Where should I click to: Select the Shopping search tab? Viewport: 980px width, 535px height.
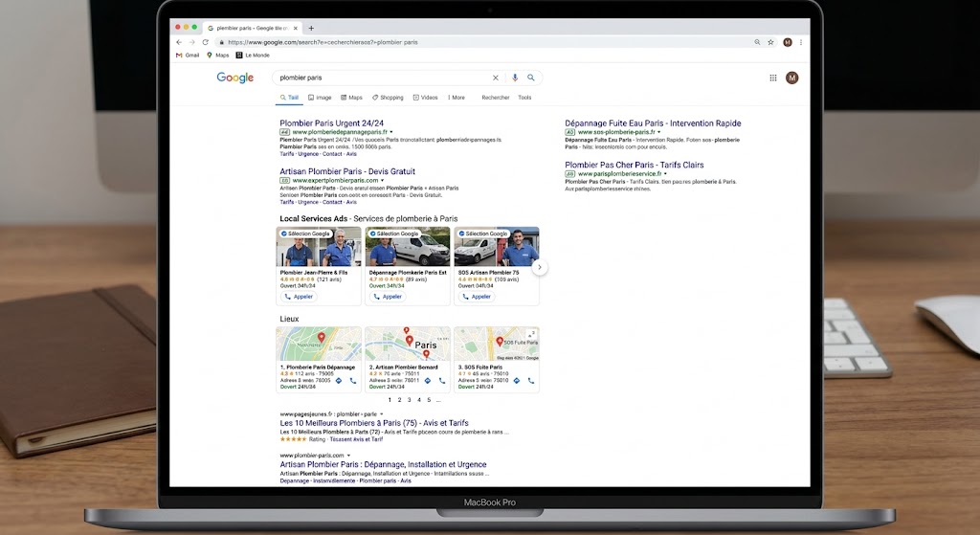click(389, 98)
